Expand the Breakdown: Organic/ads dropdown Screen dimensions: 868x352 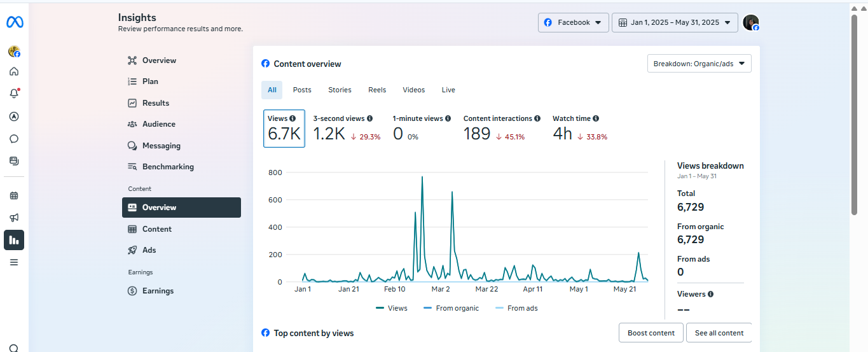point(699,64)
